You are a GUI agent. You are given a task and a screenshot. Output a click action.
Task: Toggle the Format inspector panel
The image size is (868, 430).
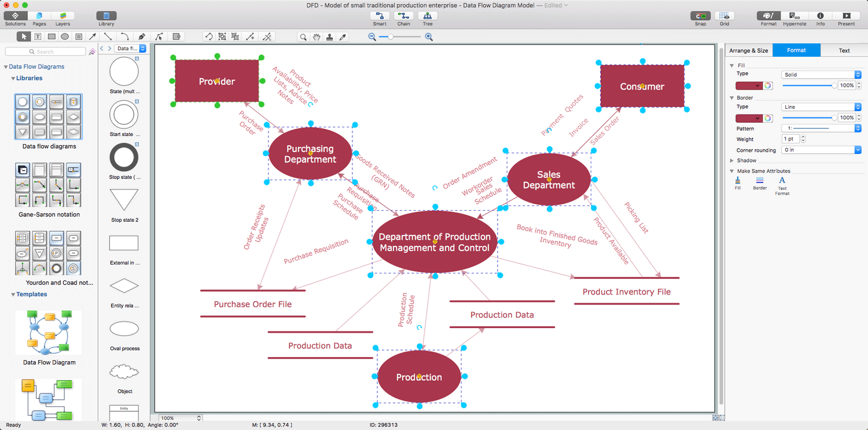pyautogui.click(x=768, y=19)
